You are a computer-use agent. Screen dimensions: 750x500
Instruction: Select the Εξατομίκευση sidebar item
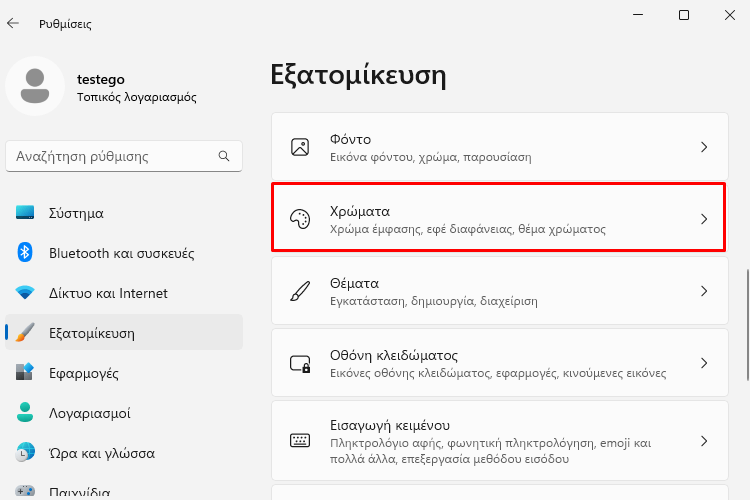coord(124,333)
